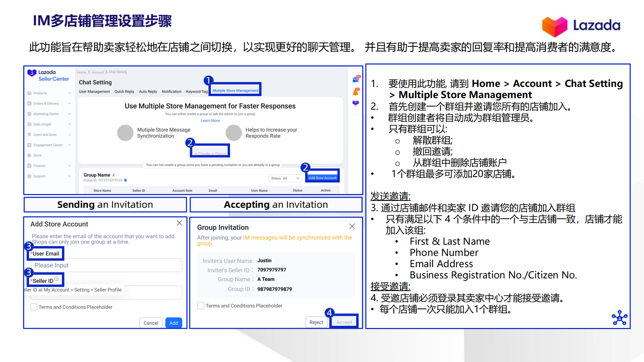Expand the Marketing Center chevron
The height and width of the screenshot is (362, 644).
pos(69,114)
